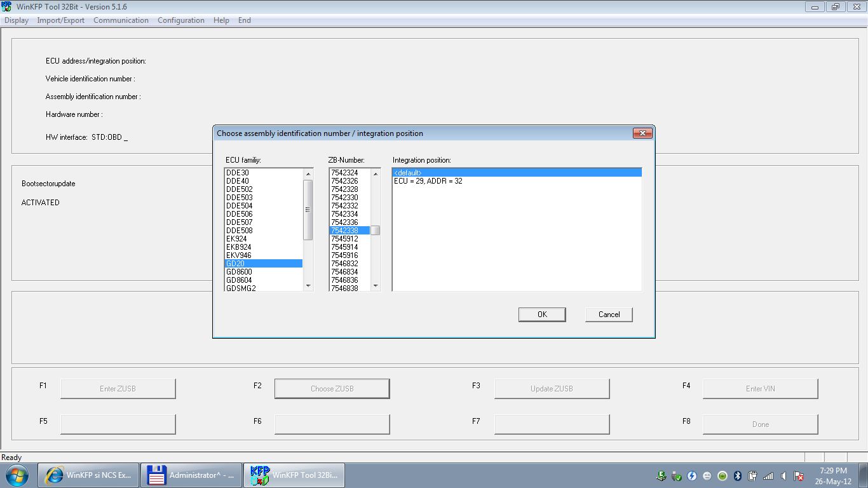
Task: Click the WinKFP title bar application icon
Action: click(6, 6)
